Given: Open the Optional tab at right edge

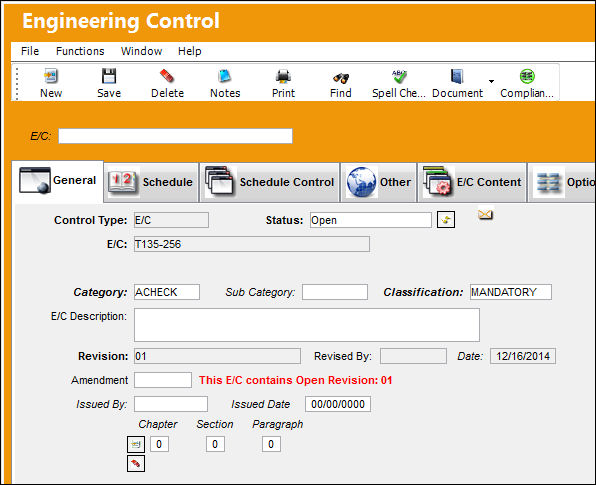Looking at the screenshot, I should [x=562, y=182].
